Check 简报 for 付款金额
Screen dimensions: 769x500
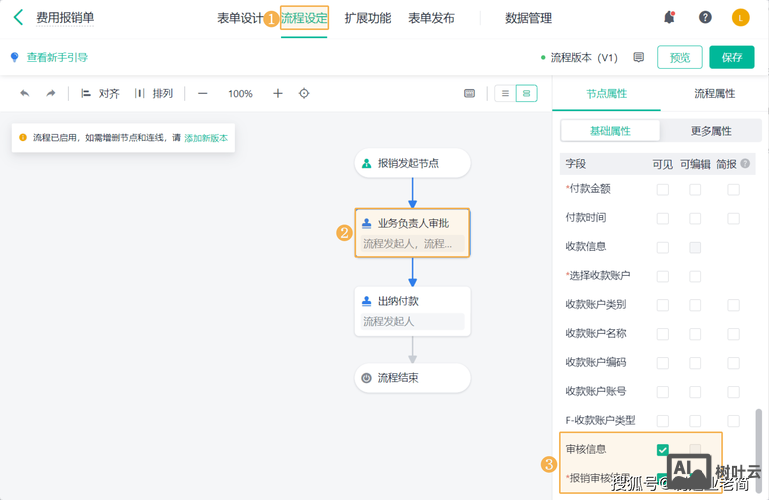(733, 189)
